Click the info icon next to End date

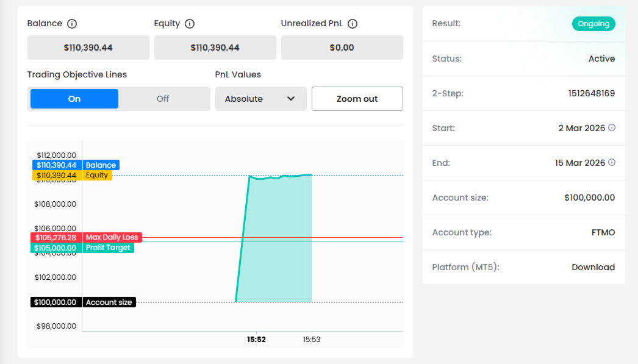pyautogui.click(x=612, y=163)
